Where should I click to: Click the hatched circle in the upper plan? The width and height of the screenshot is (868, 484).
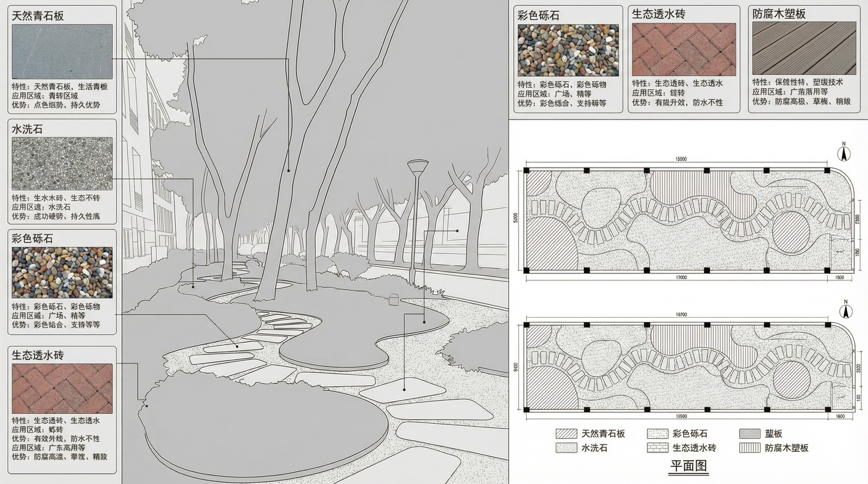tap(791, 232)
